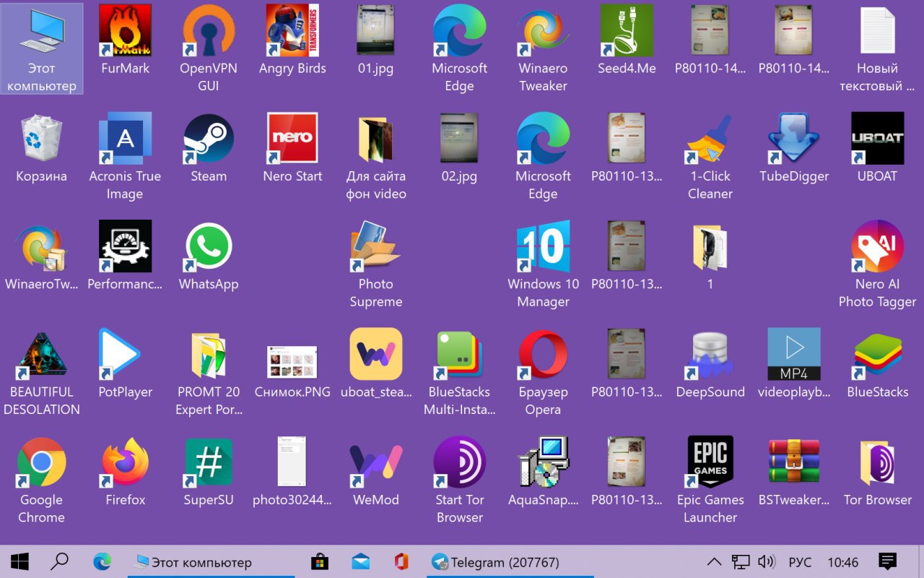Open the videoplayb... MP4 file
The width and height of the screenshot is (924, 578).
[x=794, y=355]
